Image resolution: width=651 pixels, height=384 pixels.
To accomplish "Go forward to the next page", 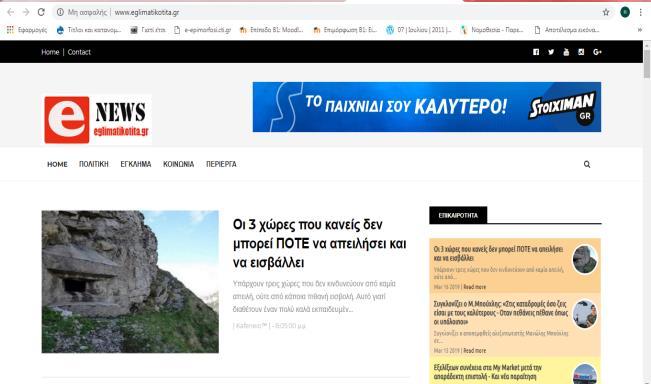I will click(x=26, y=12).
